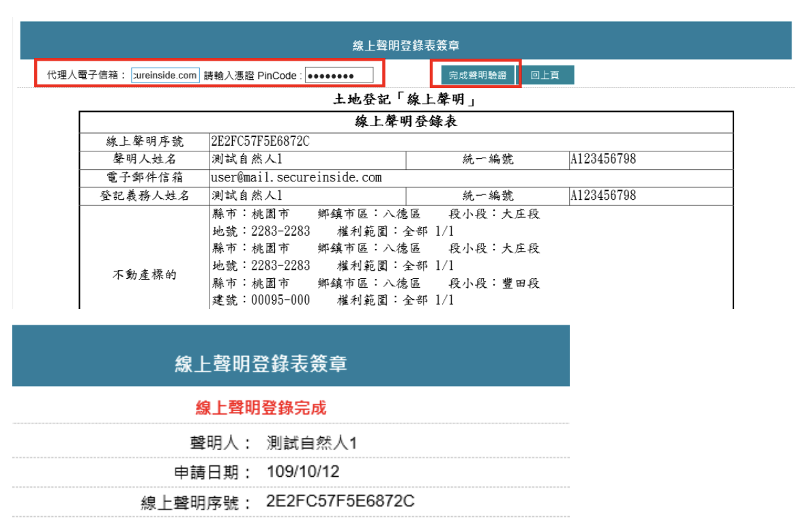Select the 聲明人 value in the completion panel
812x532 pixels.
(x=312, y=443)
